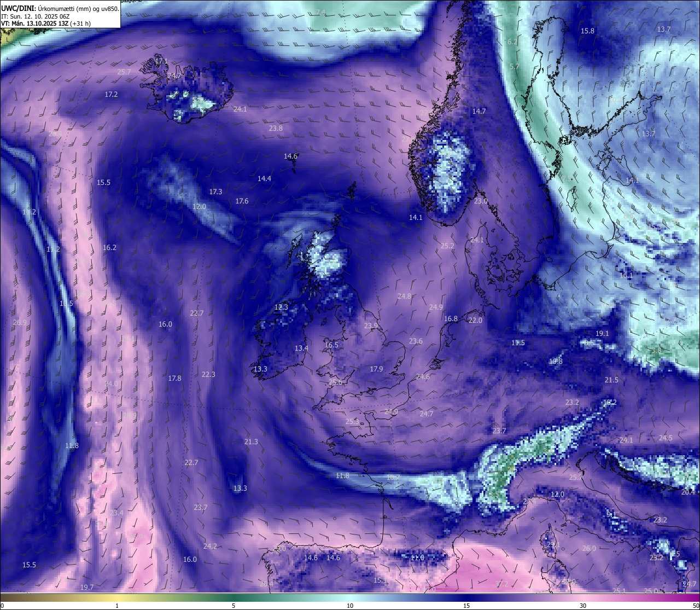This screenshot has height=610, width=700.
Task: Click the UWC/DINI title line in header
Action: 60,8
